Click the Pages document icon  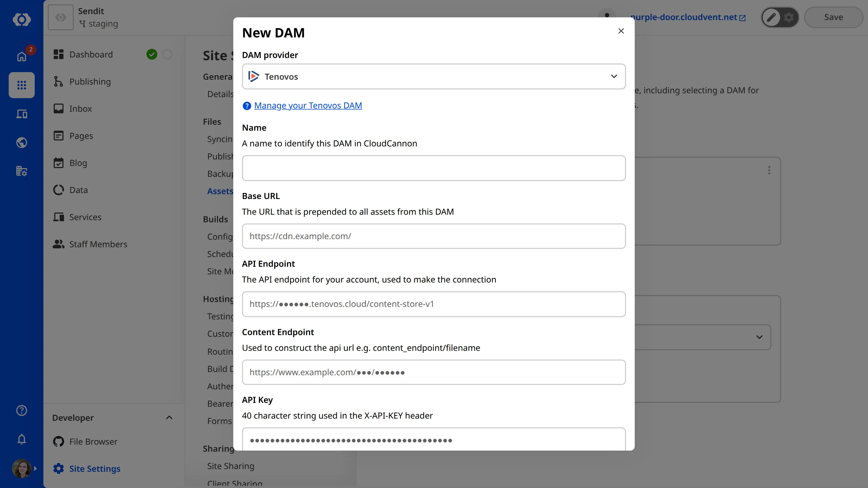(x=58, y=136)
